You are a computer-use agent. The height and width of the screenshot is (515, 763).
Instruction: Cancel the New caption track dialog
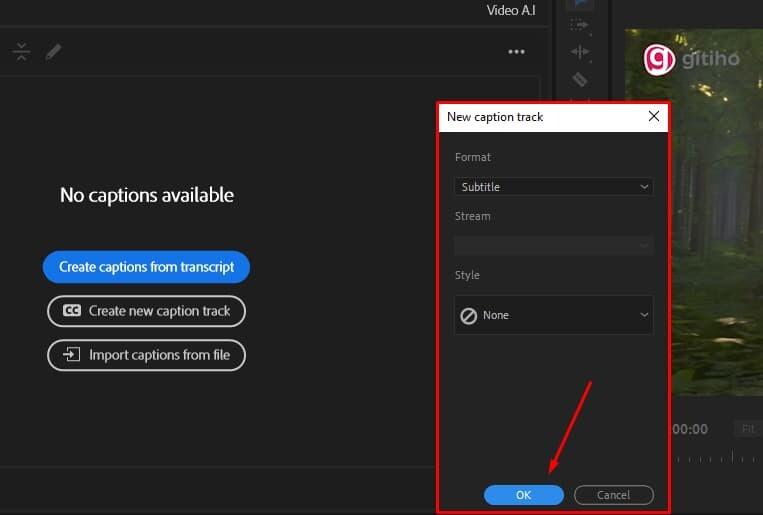[614, 495]
